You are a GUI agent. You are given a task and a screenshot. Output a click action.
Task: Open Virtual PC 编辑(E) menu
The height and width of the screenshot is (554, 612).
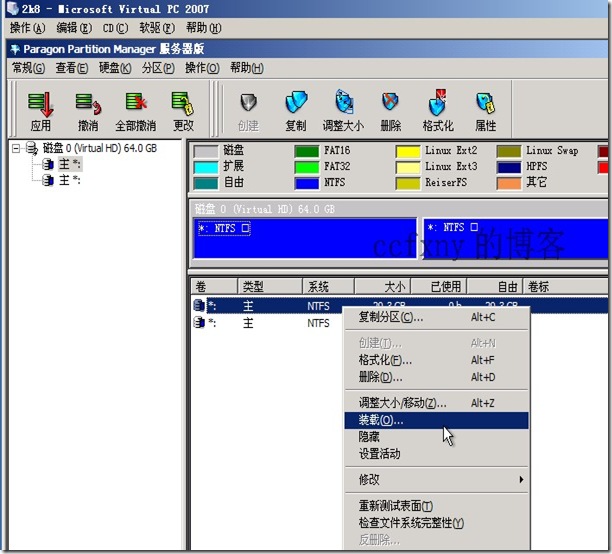(x=74, y=28)
